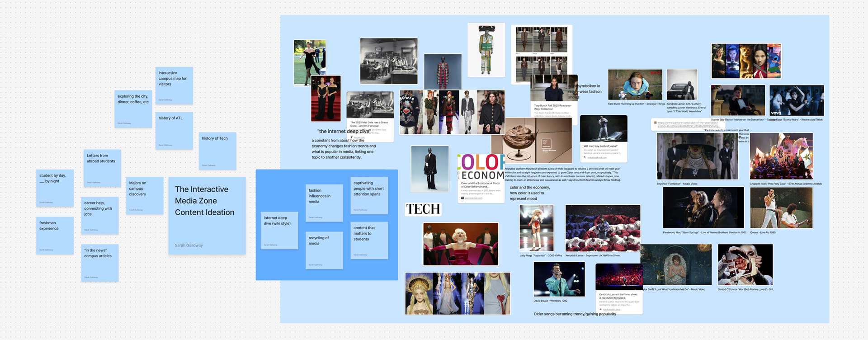Click the Lady Gaga 'Bloody Mary' vevo image
The height and width of the screenshot is (340, 868).
(x=797, y=100)
